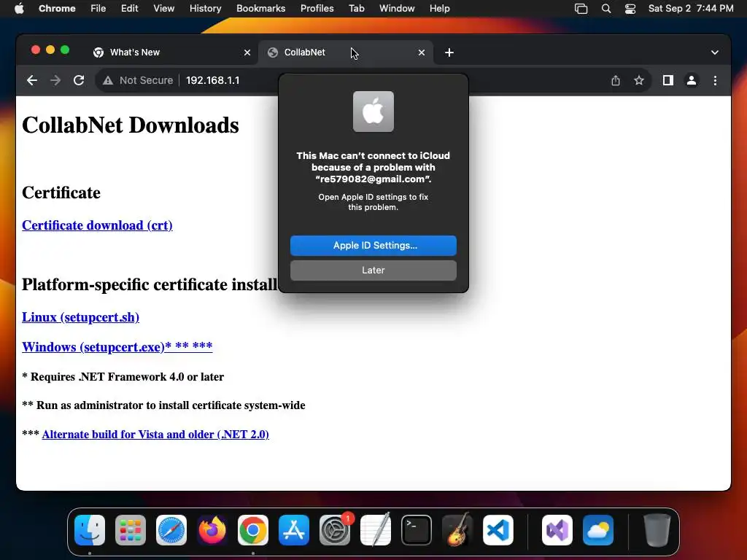Click the Apple logo in dialog
The width and height of the screenshot is (747, 560).
pyautogui.click(x=373, y=112)
